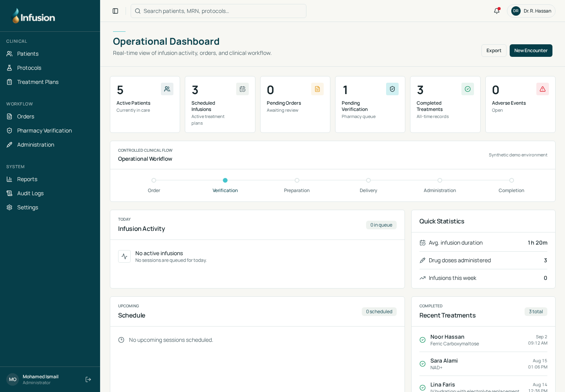Click the No active infusions pulse icon
The width and height of the screenshot is (565, 392).
point(124,256)
